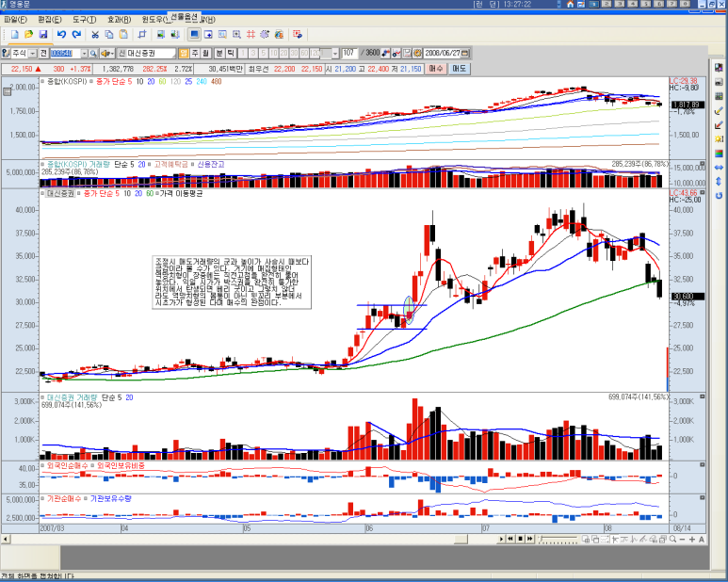Collapse the 대신증권 price panel corner button
The image size is (728, 582).
coord(703,193)
